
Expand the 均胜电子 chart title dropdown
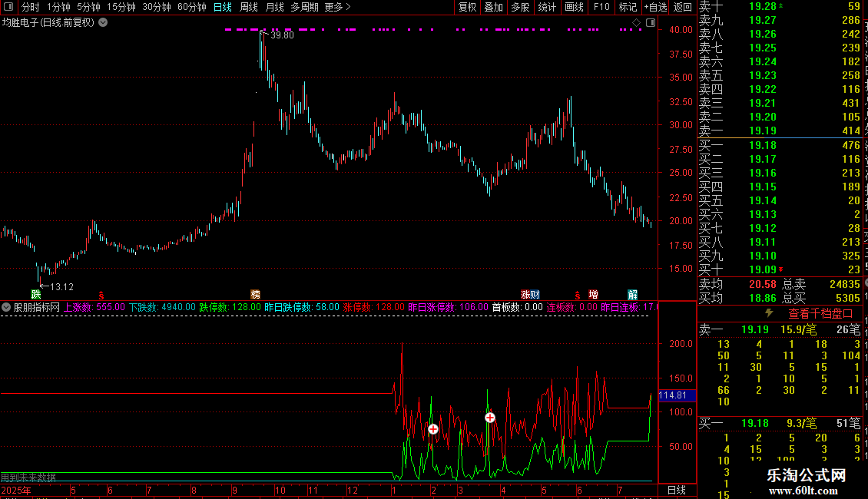coord(103,23)
